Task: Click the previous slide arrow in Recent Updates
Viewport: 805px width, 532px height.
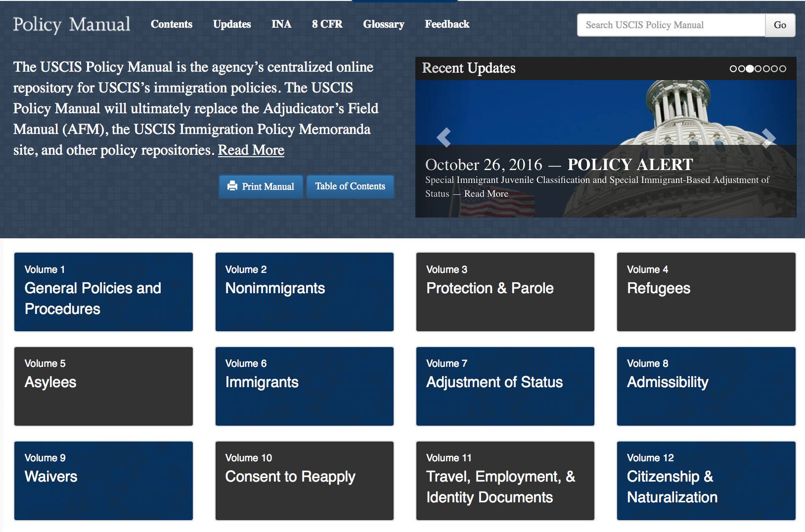Action: (444, 137)
